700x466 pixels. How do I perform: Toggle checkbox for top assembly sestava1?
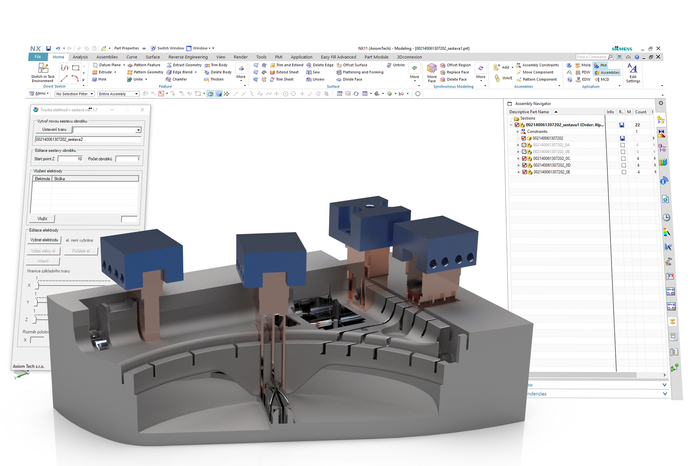pyautogui.click(x=517, y=125)
